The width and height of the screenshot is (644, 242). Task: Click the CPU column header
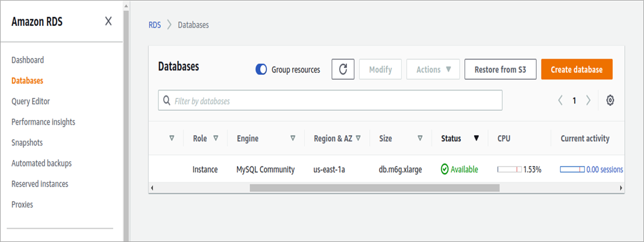pyautogui.click(x=504, y=138)
